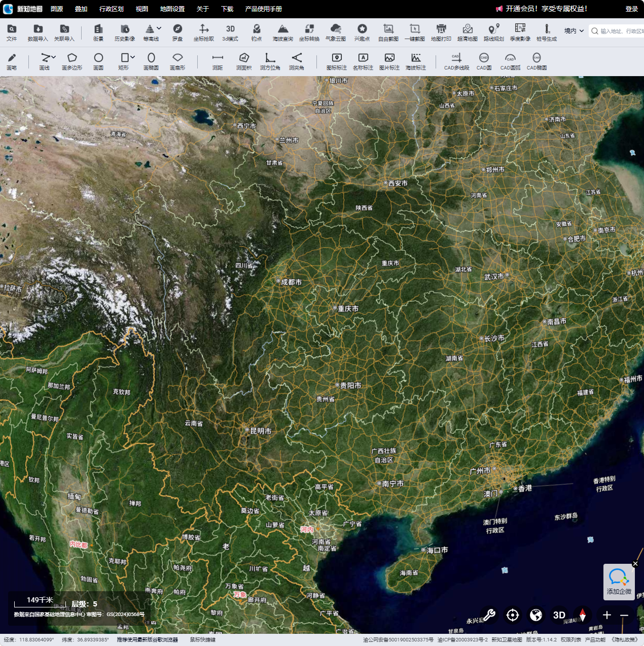
Task: Choose the 画多边形 polygon drawing tool
Action: (72, 61)
